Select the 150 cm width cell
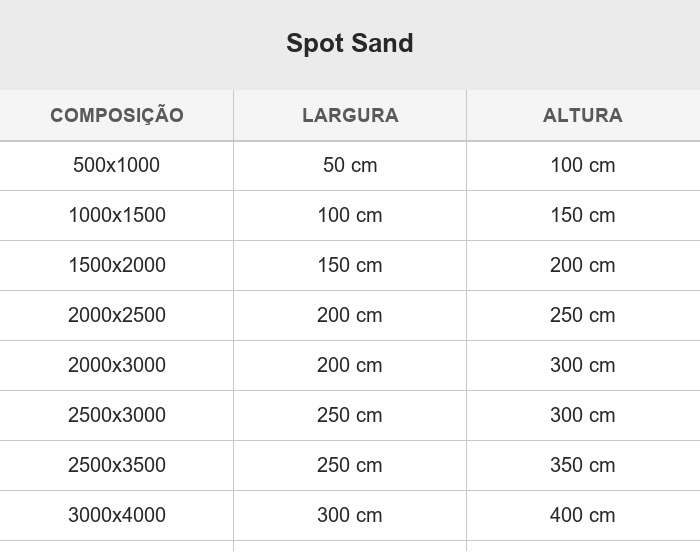Viewport: 700px width, 560px height. coord(350,266)
